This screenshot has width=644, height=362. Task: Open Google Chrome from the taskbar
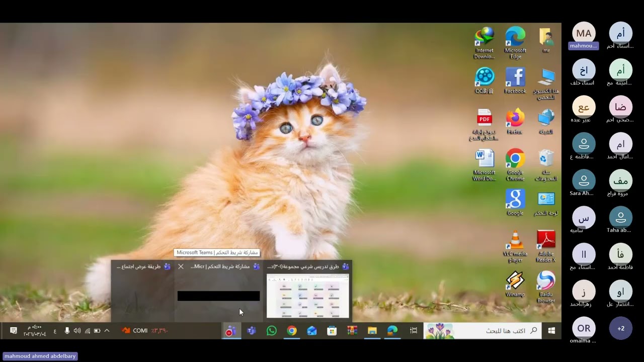click(292, 330)
